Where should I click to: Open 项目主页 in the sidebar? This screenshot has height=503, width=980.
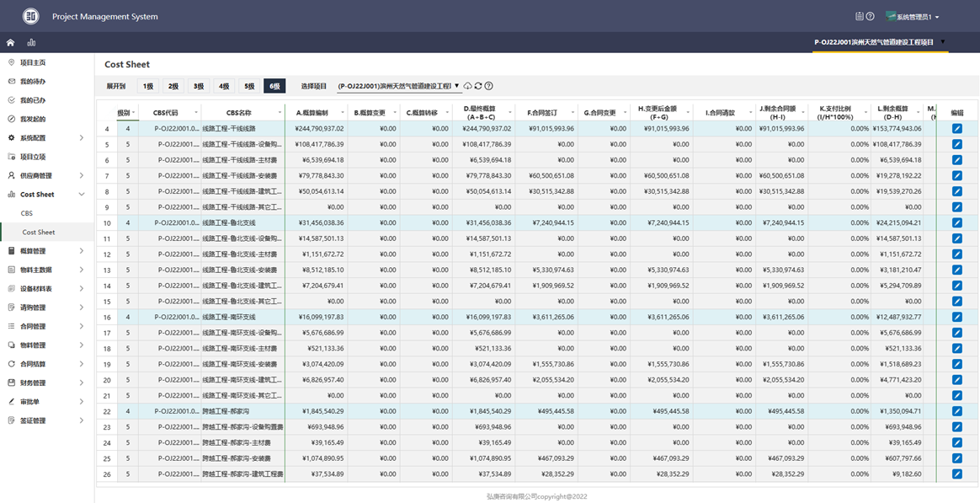[47, 62]
